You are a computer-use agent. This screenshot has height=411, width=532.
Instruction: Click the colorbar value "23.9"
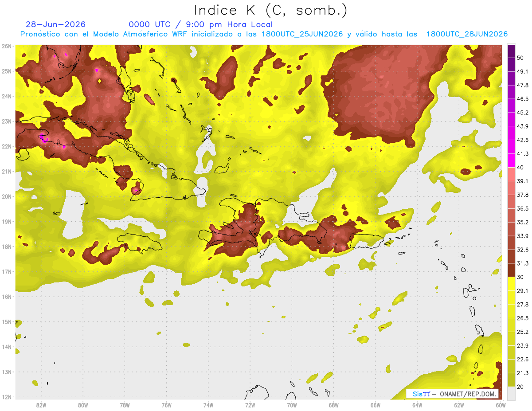[523, 346]
